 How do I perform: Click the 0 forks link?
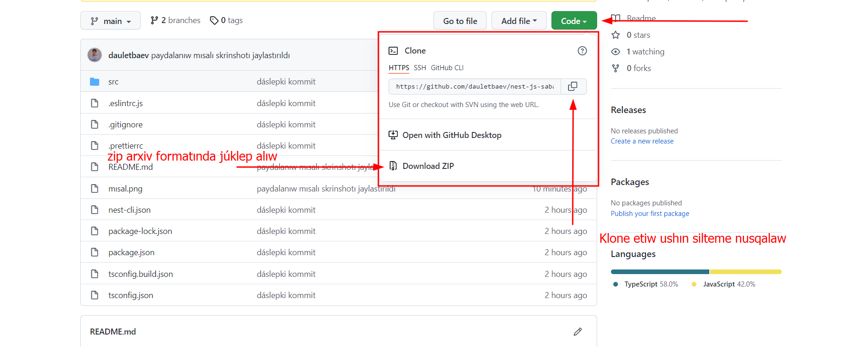[x=639, y=68]
